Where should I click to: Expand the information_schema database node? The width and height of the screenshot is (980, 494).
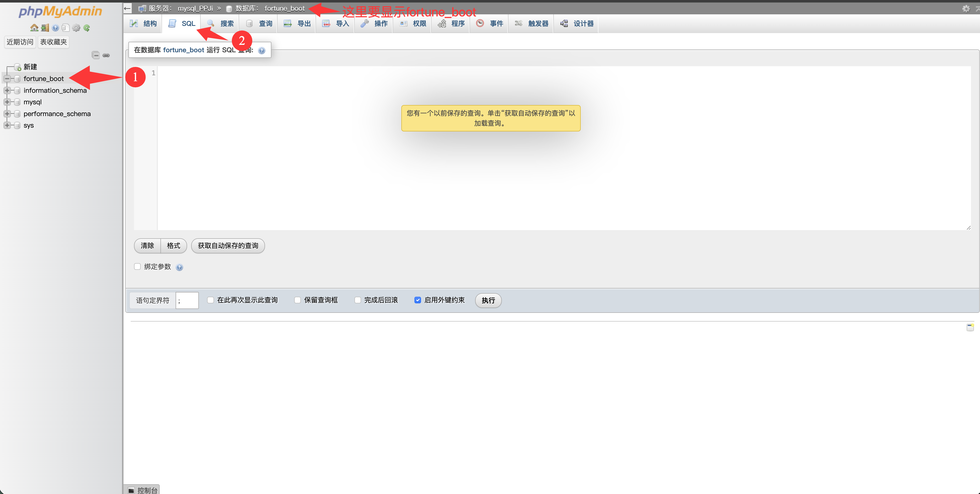click(7, 90)
